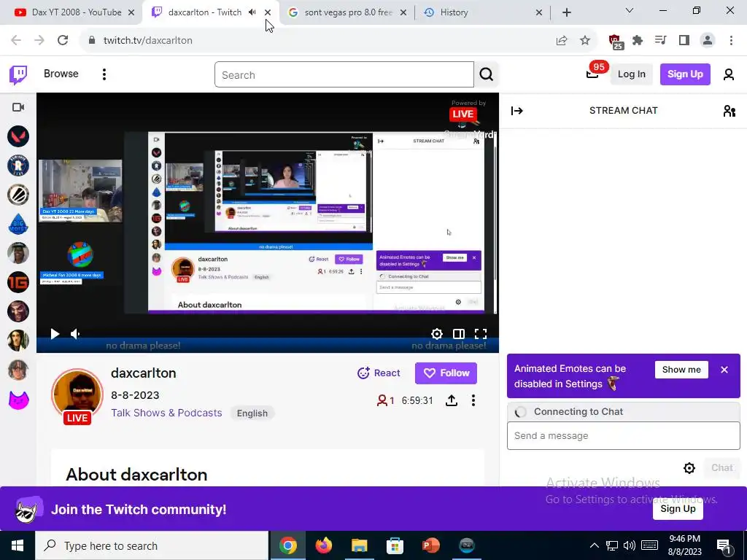Click the share stream upload icon
Viewport: 747px width, 560px height.
point(451,400)
